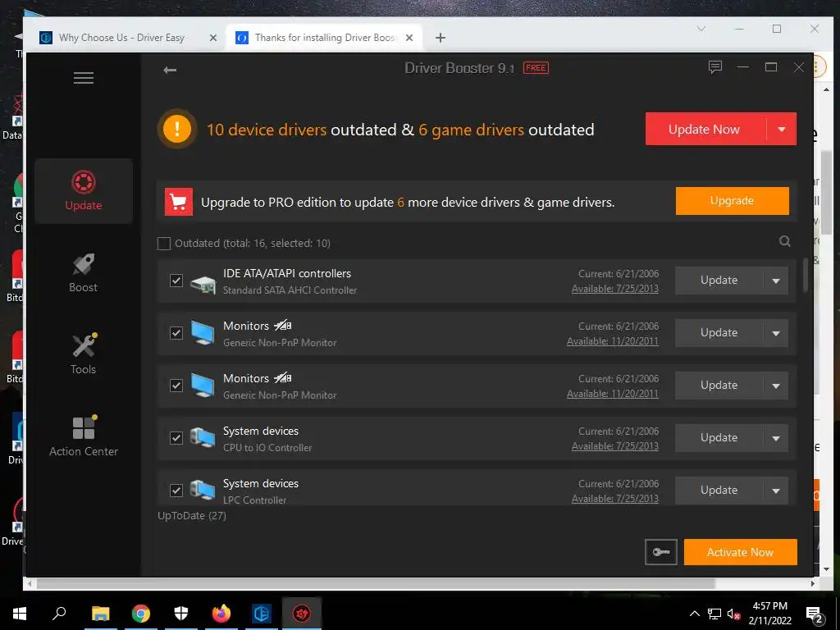Click the red shopping cart icon
Image resolution: width=840 pixels, height=630 pixels.
coord(178,202)
